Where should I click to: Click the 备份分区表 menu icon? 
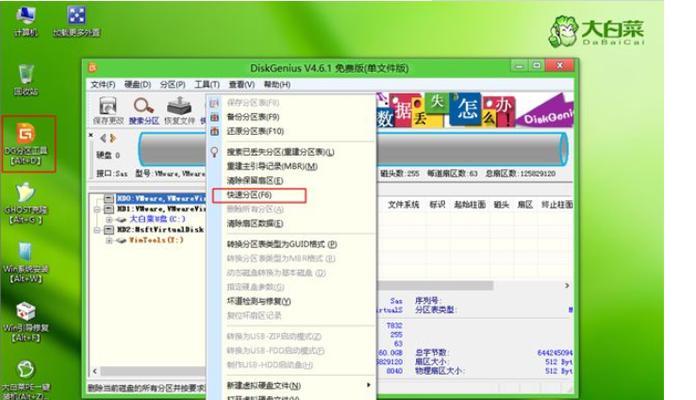coord(214,117)
